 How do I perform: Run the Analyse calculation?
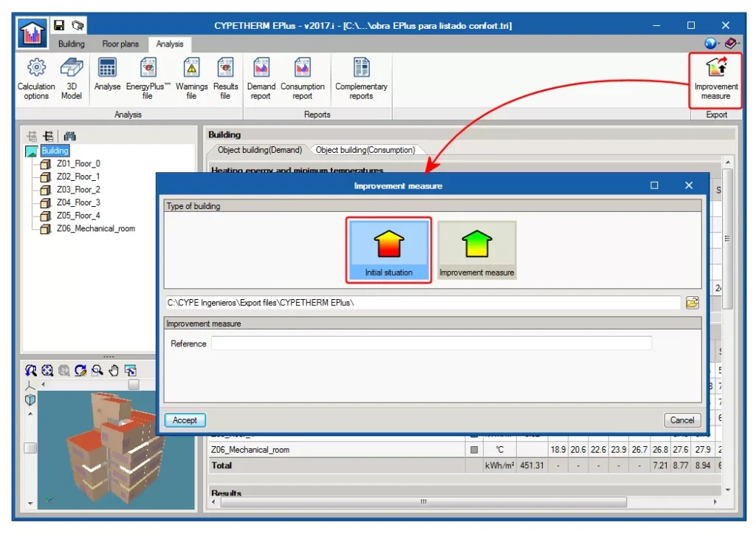pos(107,78)
